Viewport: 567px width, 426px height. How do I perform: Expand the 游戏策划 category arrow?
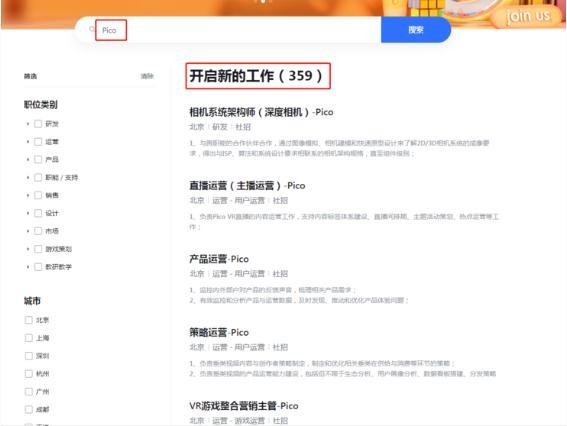[28, 249]
